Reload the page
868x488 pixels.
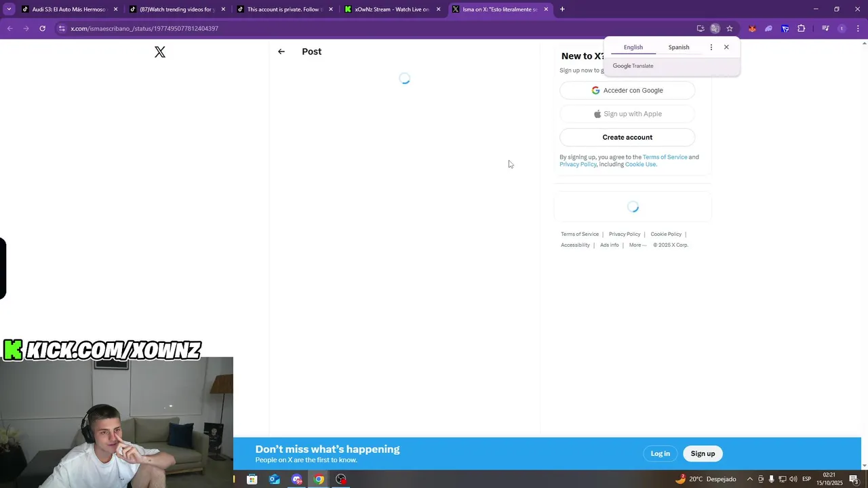click(x=42, y=28)
